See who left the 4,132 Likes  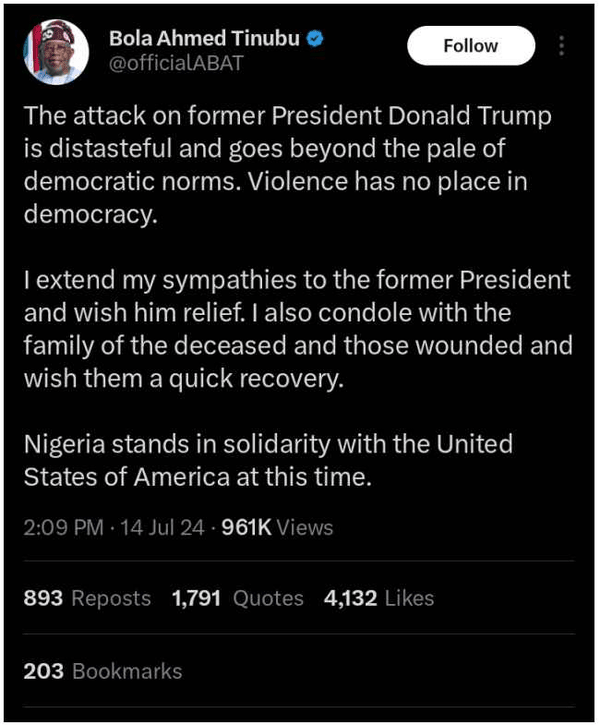pyautogui.click(x=379, y=598)
